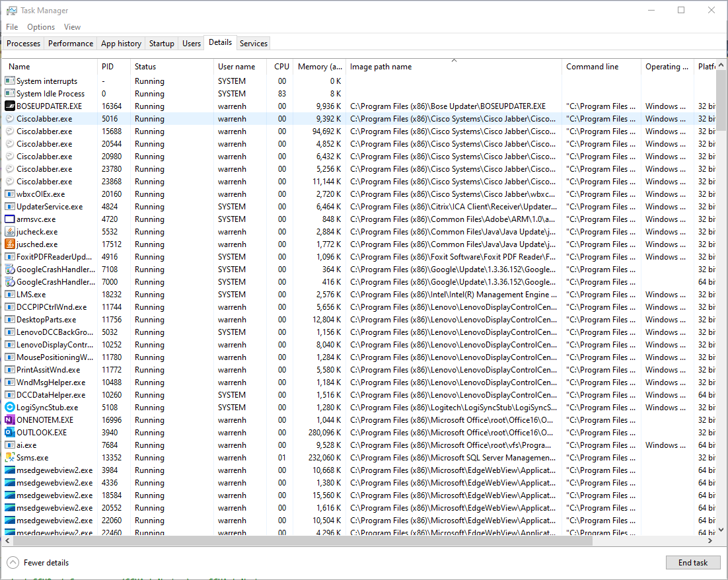This screenshot has height=580, width=728.
Task: Switch to the Users tab
Action: [192, 43]
